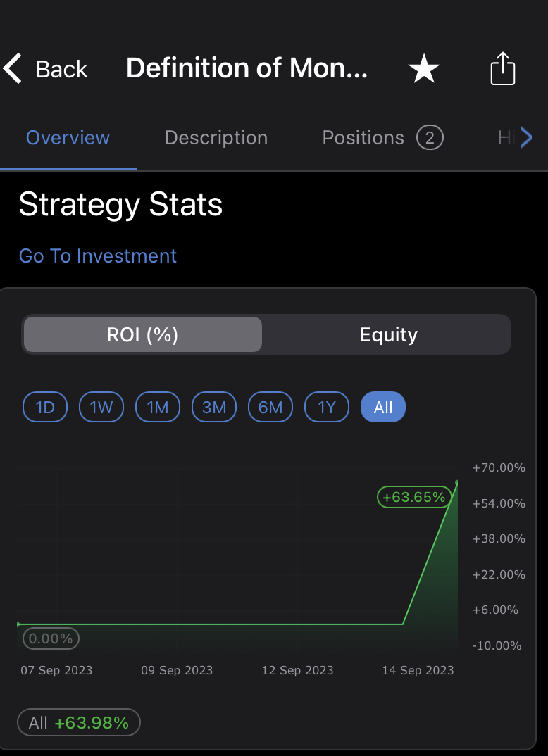Click the +63.65% chart value marker
The width and height of the screenshot is (548, 756).
[414, 496]
